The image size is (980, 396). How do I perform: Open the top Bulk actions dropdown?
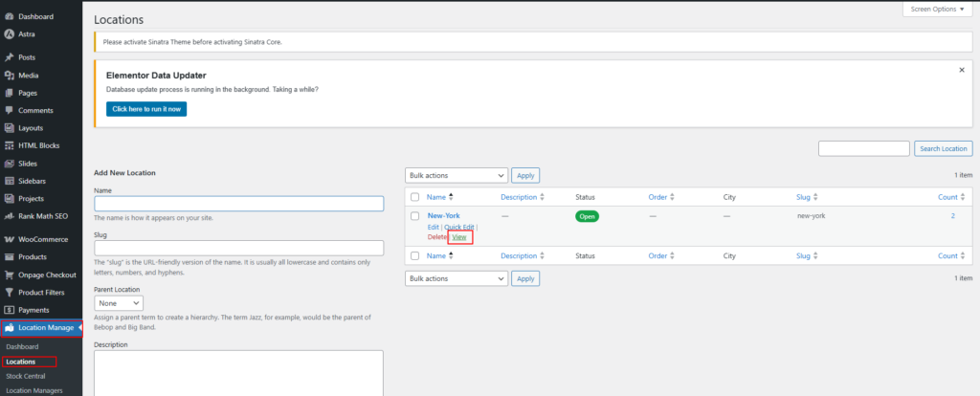coord(457,176)
